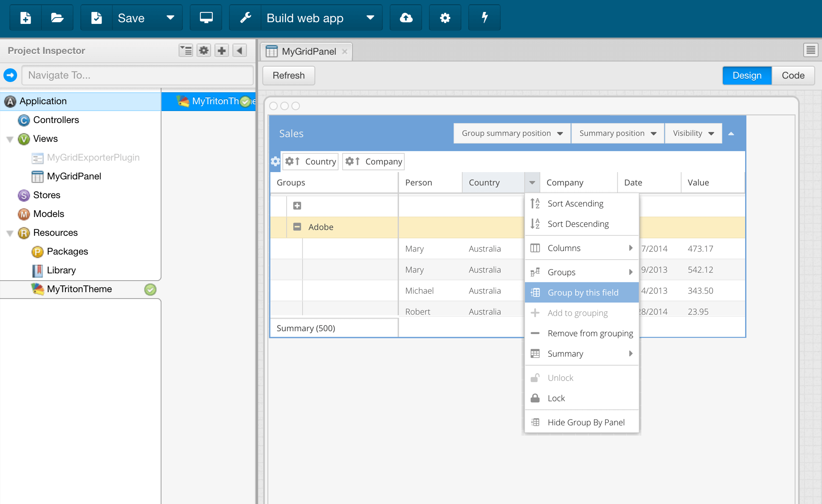Click the group-by panel gear icon

275,161
